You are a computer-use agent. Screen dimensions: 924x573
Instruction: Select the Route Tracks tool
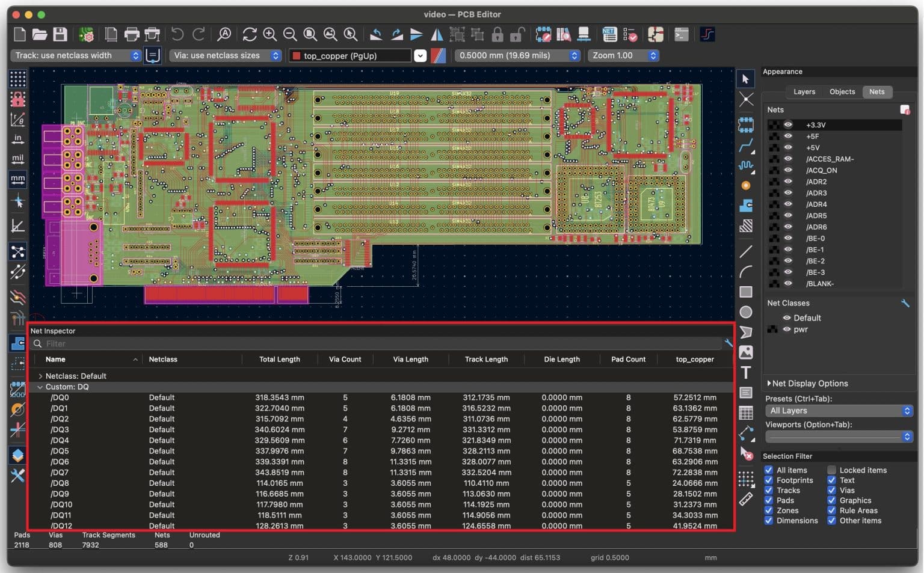[x=746, y=144]
